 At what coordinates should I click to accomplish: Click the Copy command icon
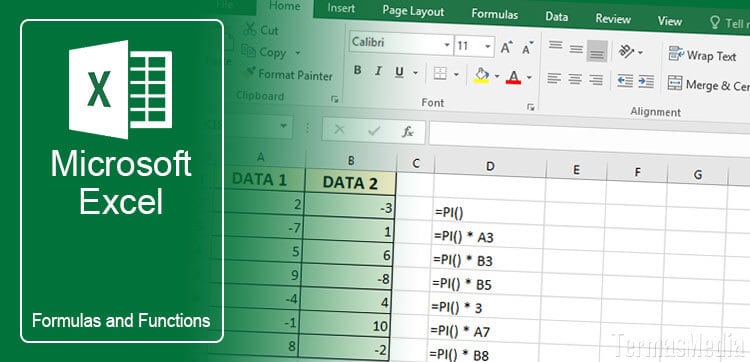(x=249, y=52)
